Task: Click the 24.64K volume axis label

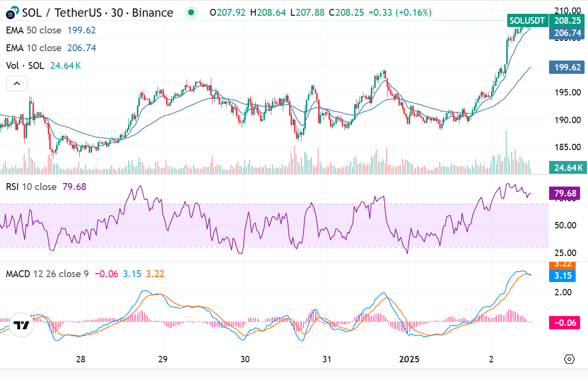Action: pos(567,167)
